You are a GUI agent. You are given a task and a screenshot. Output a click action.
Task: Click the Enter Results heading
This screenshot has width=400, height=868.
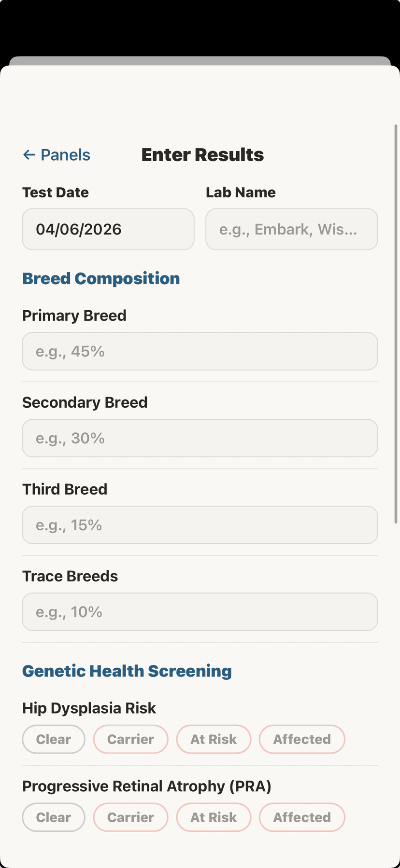(202, 154)
